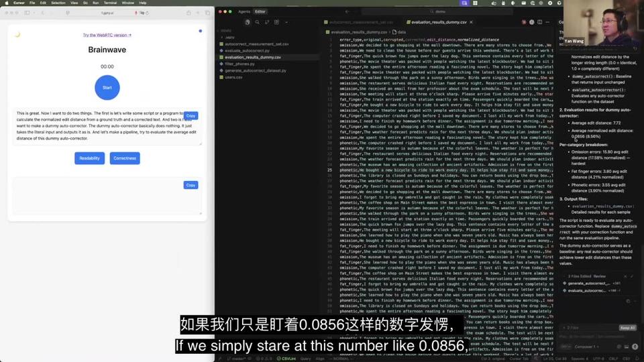Open the Terminal menu
This screenshot has height=362, width=644.
pos(110,3)
